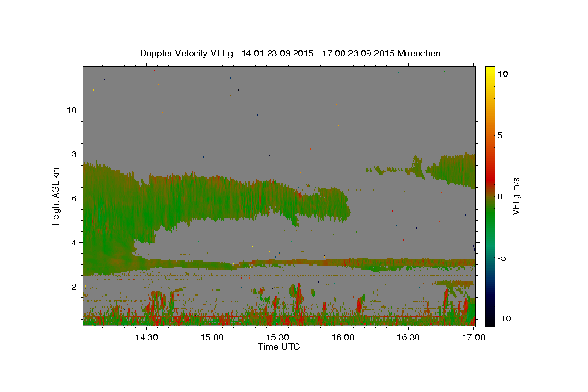Click the height tick label 10
The width and height of the screenshot is (588, 392).
[x=72, y=110]
